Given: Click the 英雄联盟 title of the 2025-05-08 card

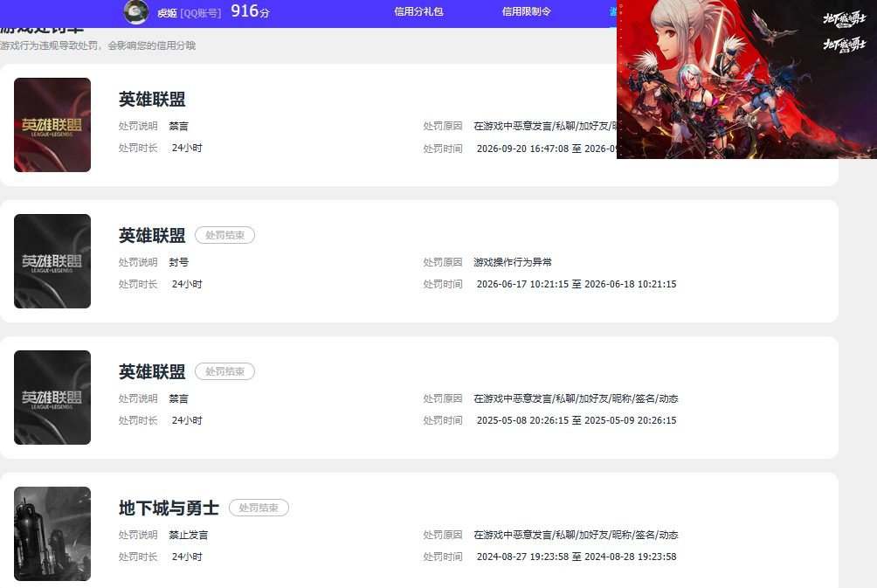Looking at the screenshot, I should pyautogui.click(x=152, y=371).
